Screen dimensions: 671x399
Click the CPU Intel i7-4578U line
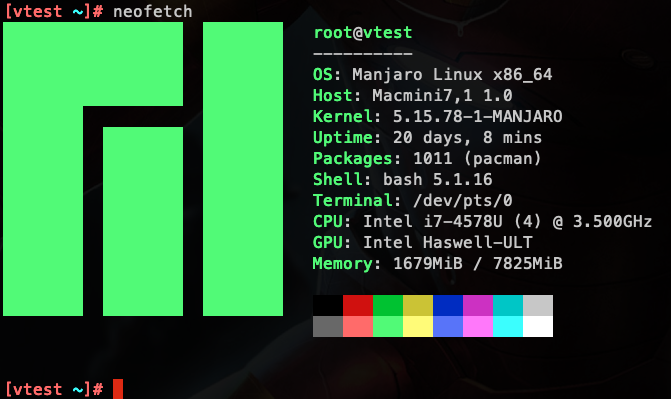tap(482, 222)
